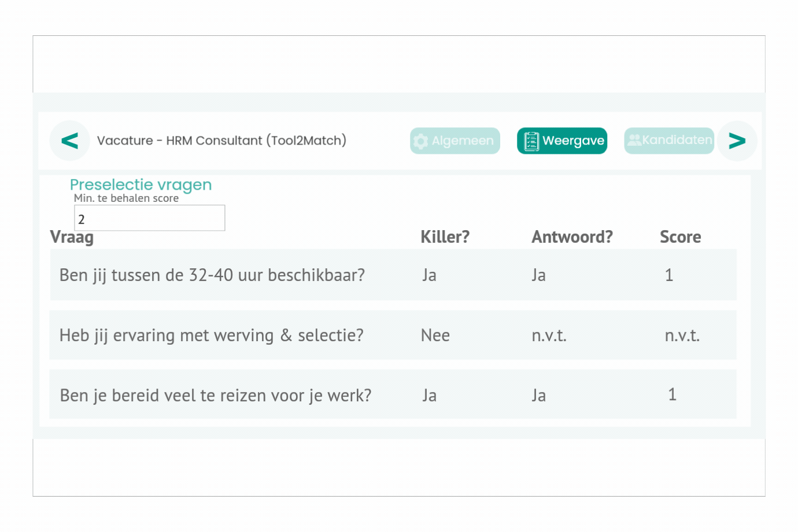Toggle Killer value for 32-40 uur question
Screen dimensions: 798x532
click(429, 275)
